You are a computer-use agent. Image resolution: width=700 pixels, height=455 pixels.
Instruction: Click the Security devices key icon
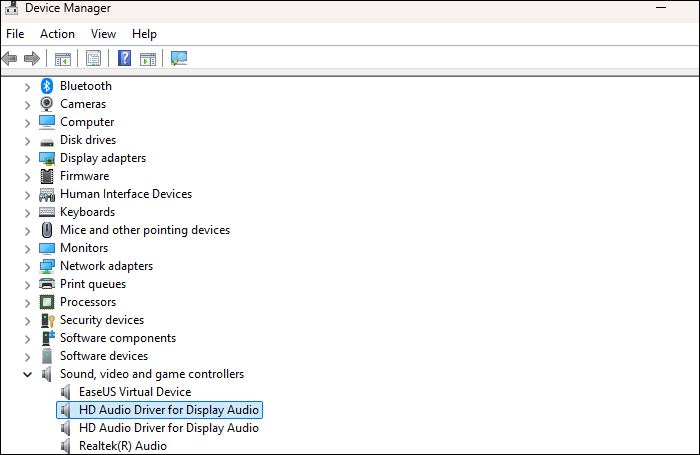[47, 320]
